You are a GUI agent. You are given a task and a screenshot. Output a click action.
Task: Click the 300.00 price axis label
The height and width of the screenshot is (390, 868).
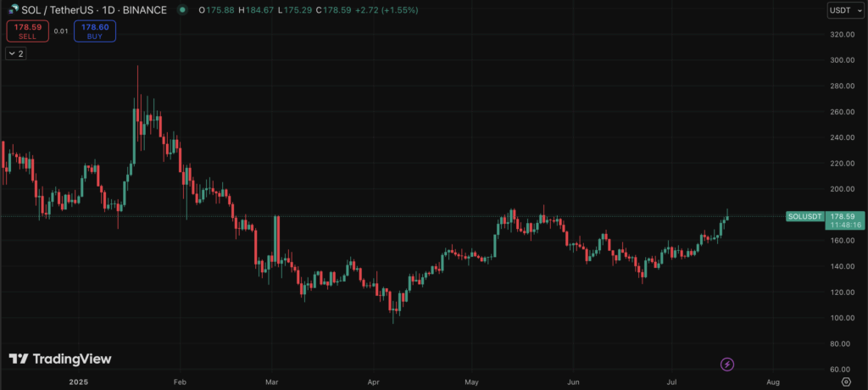tap(843, 60)
